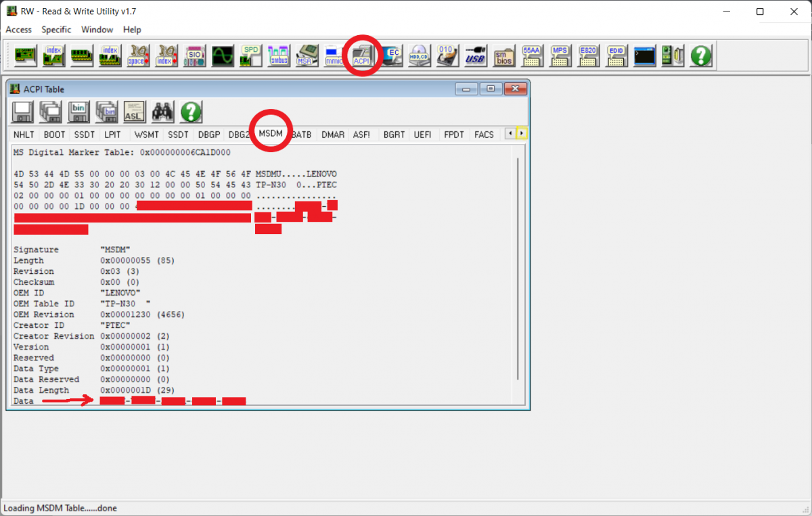Switch to the DMAR tab

[x=332, y=134]
